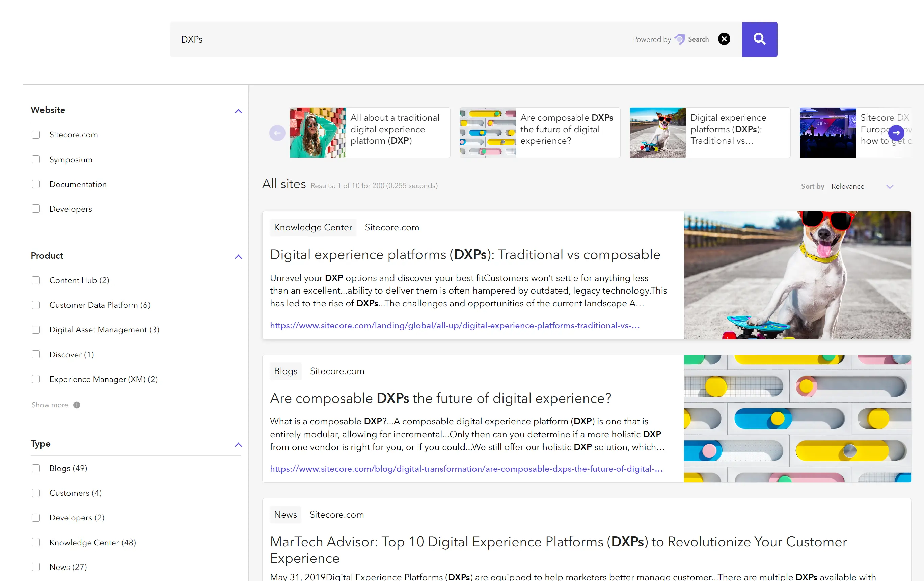Check the Blogs (49) type filter
924x581 pixels.
click(x=36, y=468)
